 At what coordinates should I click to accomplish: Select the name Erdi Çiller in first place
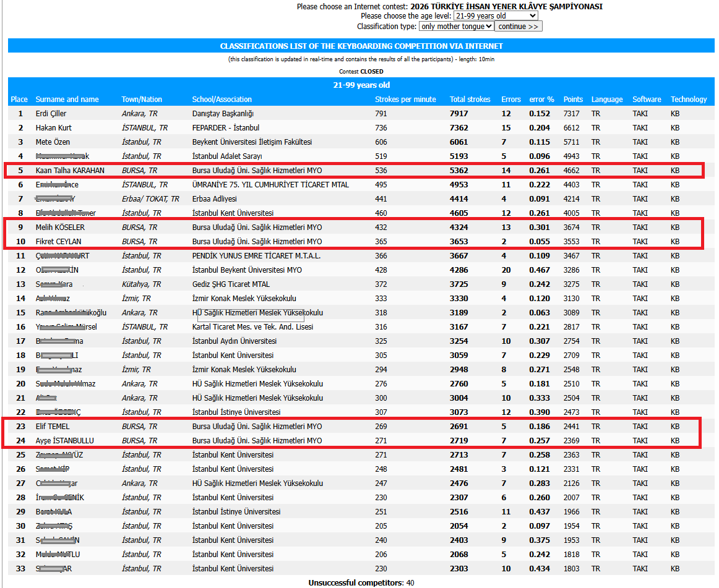pos(51,114)
